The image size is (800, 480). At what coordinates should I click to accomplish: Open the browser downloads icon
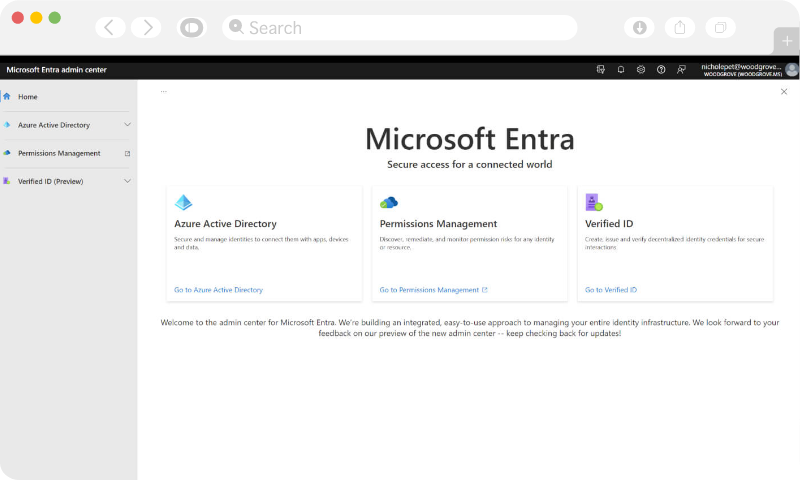click(639, 28)
